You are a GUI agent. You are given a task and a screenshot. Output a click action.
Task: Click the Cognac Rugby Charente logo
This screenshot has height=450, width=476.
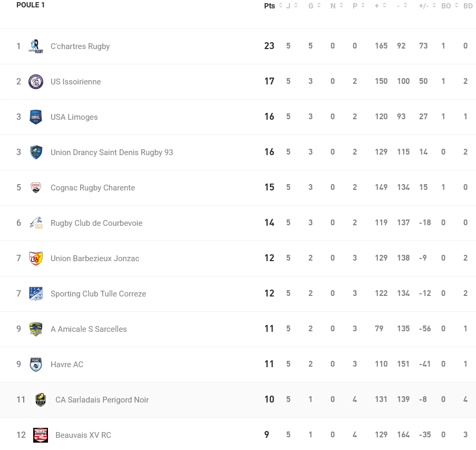[x=36, y=188]
